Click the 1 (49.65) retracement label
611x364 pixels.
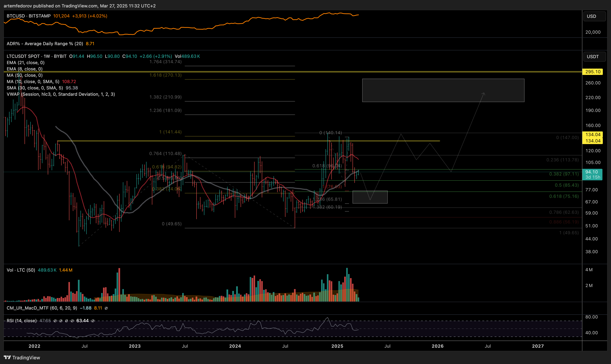569,233
